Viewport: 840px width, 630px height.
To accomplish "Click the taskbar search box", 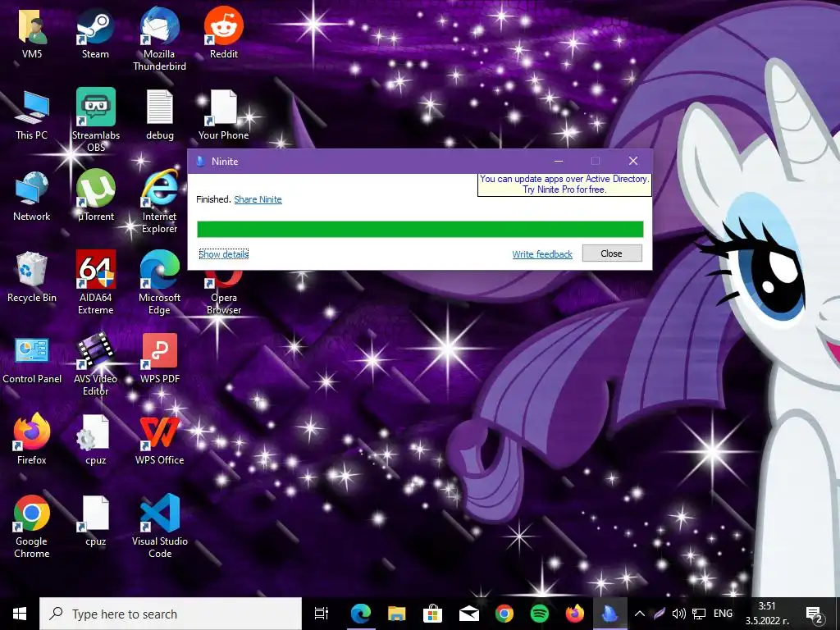I will click(171, 614).
